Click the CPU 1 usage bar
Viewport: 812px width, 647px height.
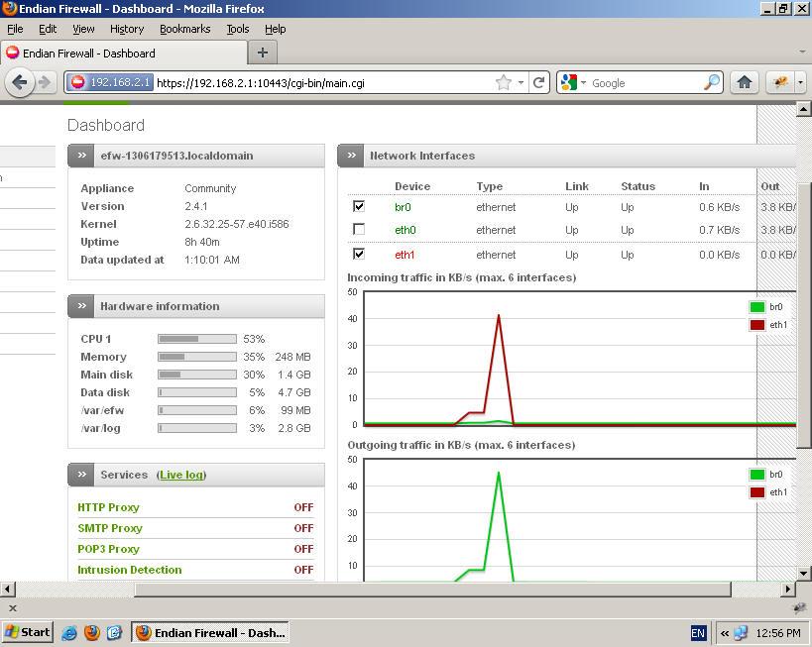197,339
